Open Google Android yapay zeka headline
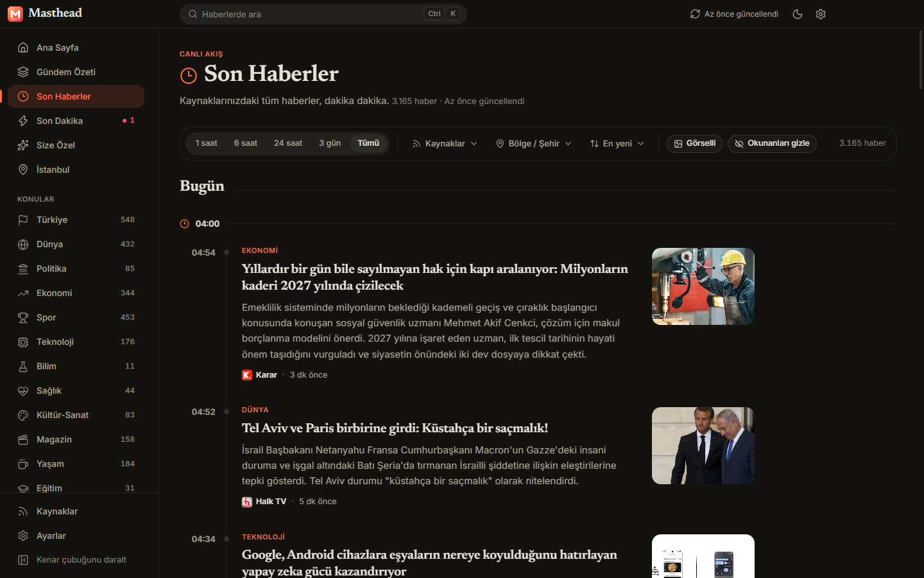The height and width of the screenshot is (578, 924). pyautogui.click(x=429, y=563)
